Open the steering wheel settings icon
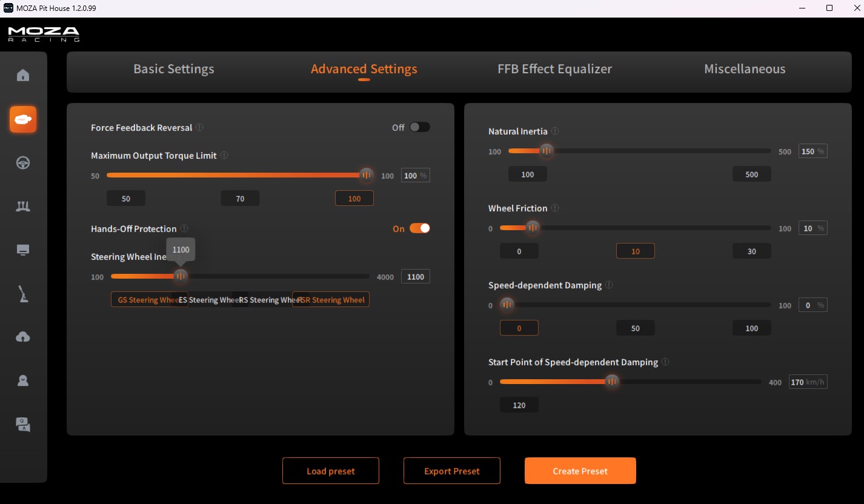The image size is (864, 504). [23, 163]
